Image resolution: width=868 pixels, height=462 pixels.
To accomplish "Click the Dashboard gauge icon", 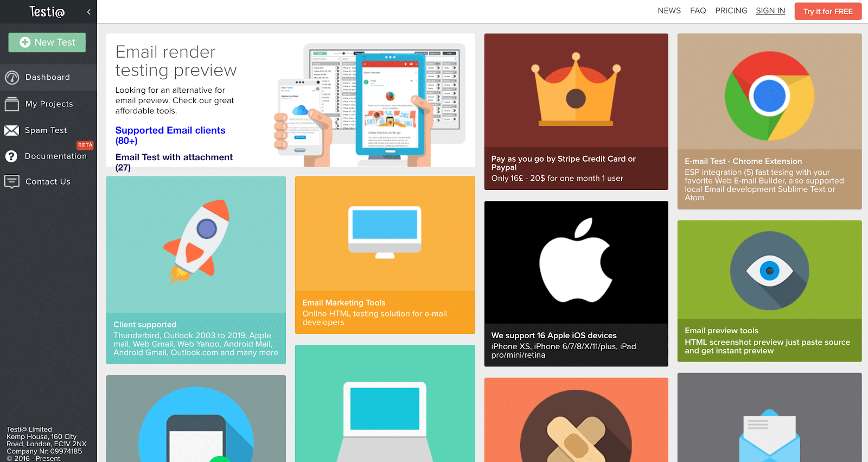I will point(12,78).
